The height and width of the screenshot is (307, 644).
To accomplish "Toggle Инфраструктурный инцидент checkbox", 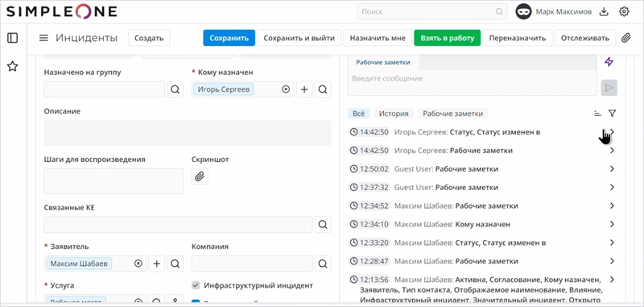I will click(x=196, y=285).
